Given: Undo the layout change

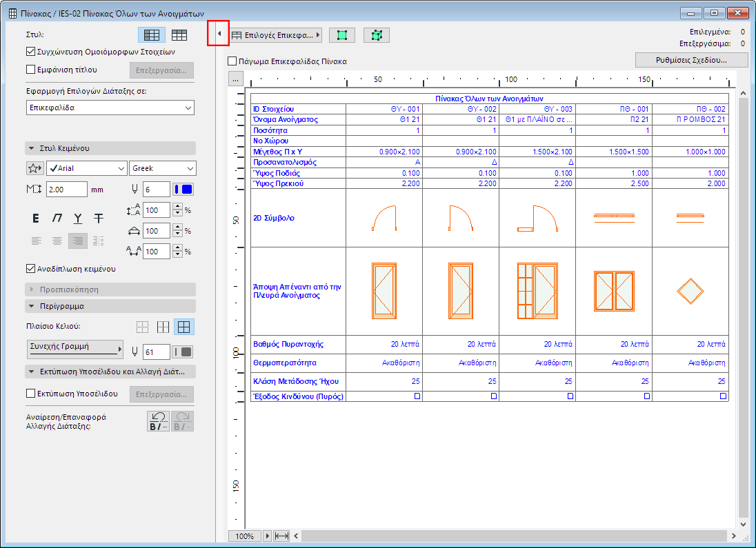Looking at the screenshot, I should (x=159, y=421).
